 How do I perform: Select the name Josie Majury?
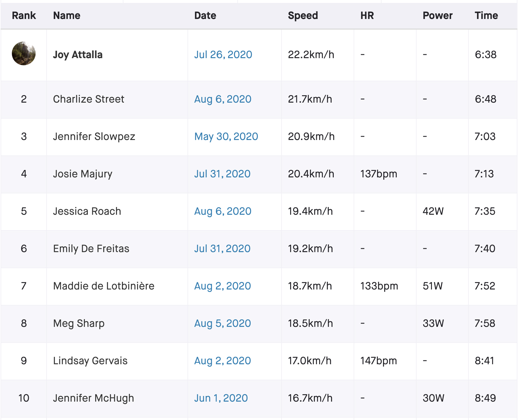coord(83,174)
